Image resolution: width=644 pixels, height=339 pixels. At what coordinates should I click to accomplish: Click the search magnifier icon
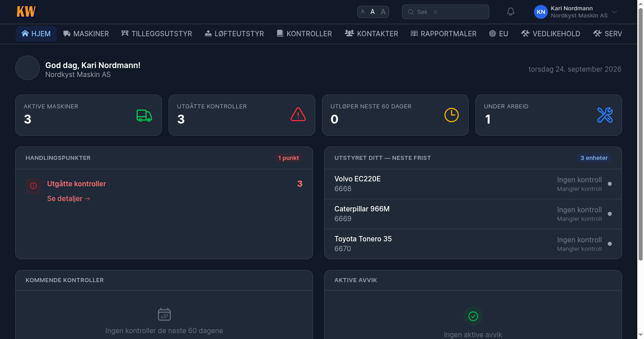point(411,12)
